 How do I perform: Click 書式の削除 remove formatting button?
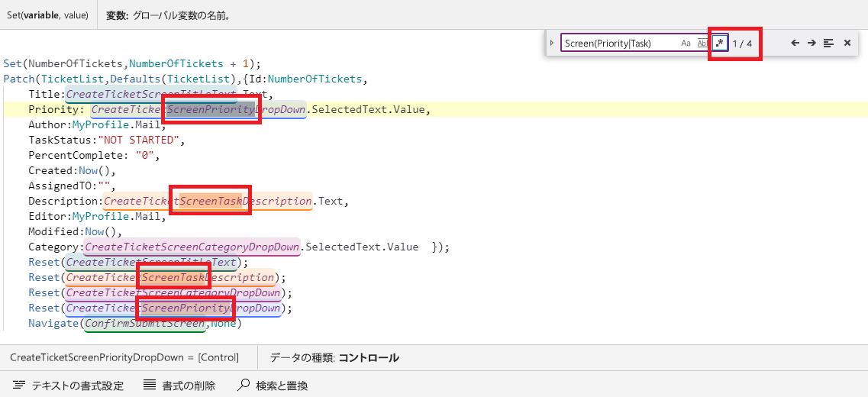click(x=179, y=386)
